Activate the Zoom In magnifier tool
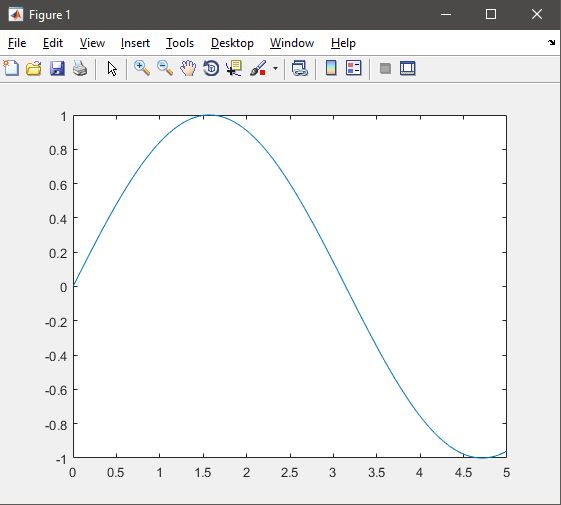 point(142,68)
